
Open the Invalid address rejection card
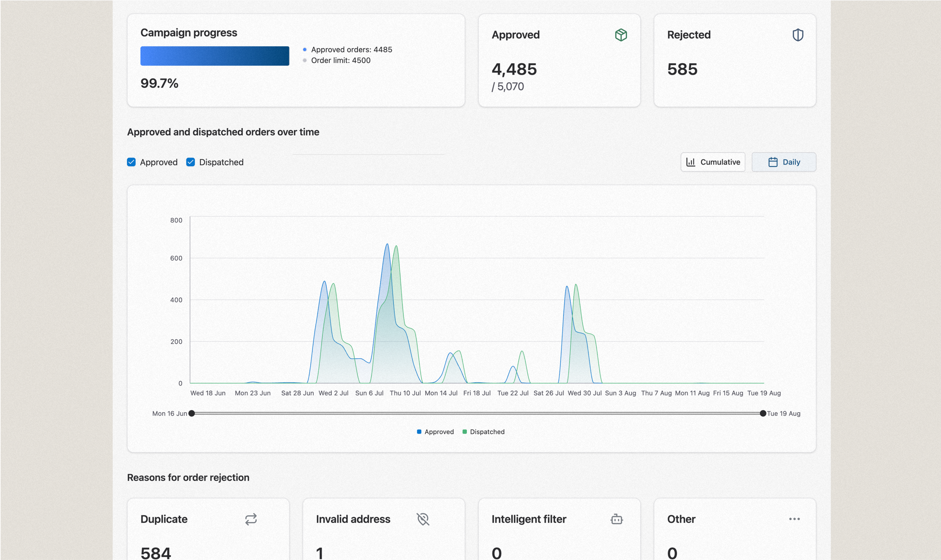(384, 529)
